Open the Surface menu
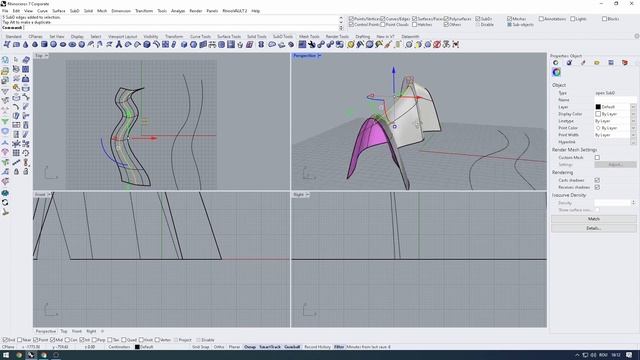The width and height of the screenshot is (640, 360). tap(58, 11)
